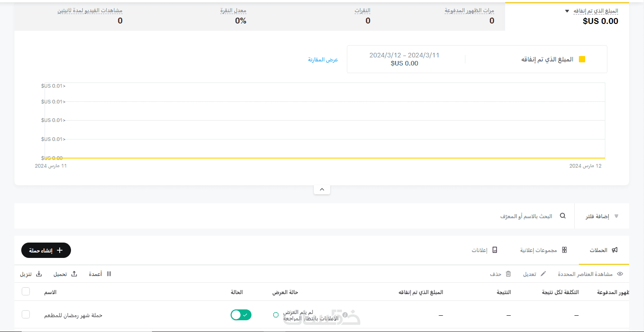Viewport: 644px width, 332px height.
Task: Click the إضافة فلتر button
Action: tap(602, 216)
